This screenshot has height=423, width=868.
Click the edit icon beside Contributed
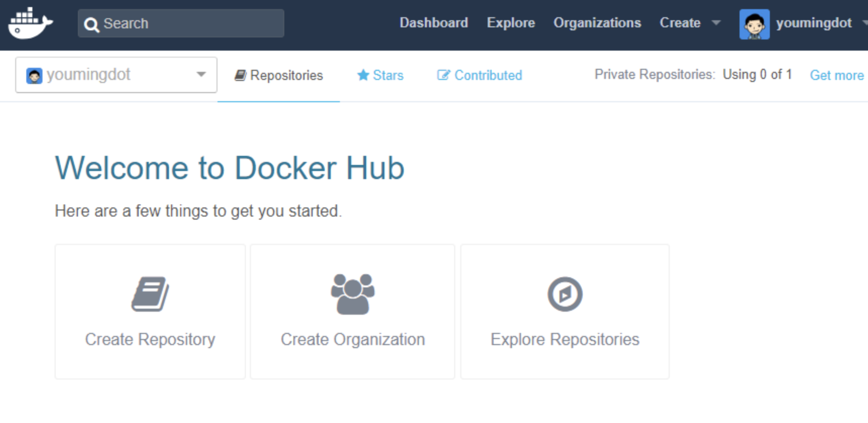pos(443,75)
